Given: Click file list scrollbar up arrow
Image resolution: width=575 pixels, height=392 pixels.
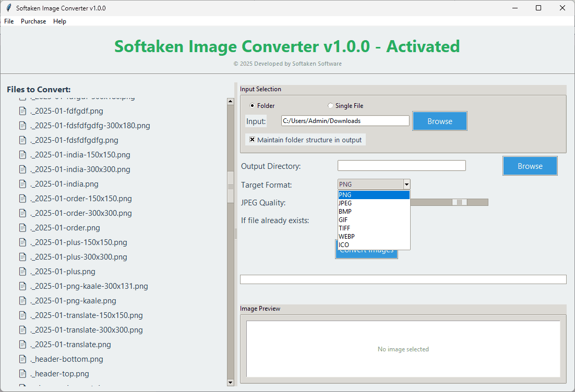Looking at the screenshot, I should [x=230, y=102].
